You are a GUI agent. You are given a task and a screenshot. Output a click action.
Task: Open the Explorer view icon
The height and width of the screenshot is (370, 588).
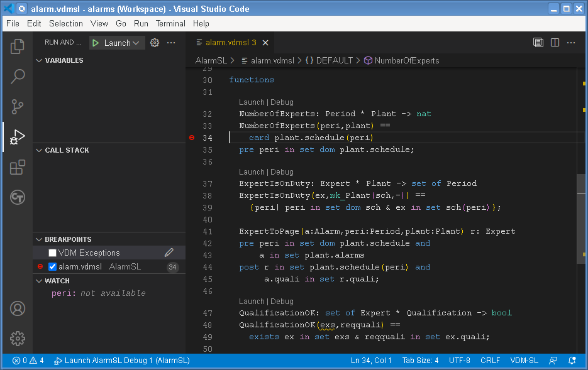17,45
